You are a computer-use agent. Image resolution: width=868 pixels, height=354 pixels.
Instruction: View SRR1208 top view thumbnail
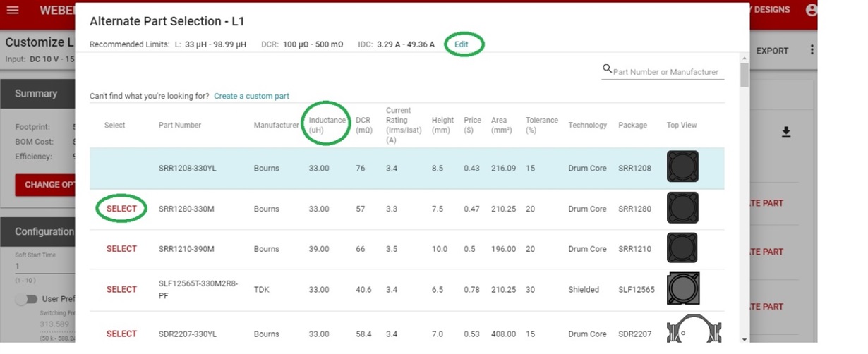tap(682, 166)
